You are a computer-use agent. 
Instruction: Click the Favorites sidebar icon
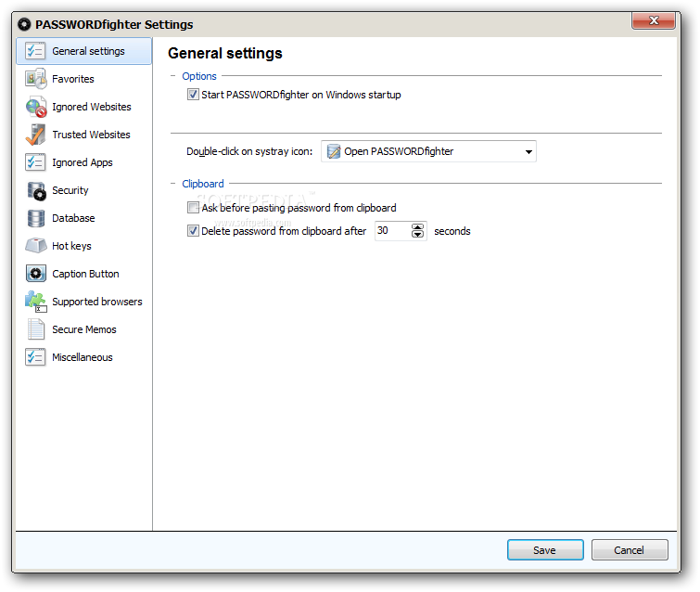pyautogui.click(x=36, y=79)
